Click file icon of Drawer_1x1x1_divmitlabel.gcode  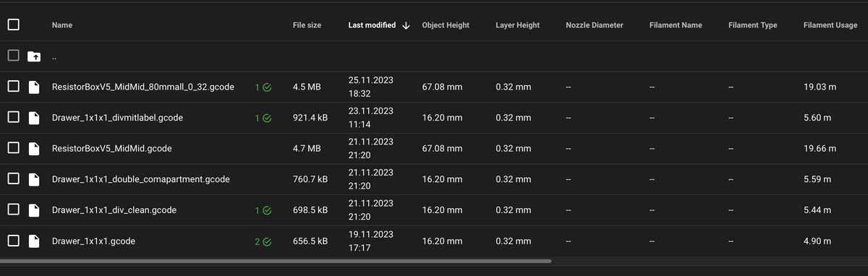pyautogui.click(x=33, y=117)
